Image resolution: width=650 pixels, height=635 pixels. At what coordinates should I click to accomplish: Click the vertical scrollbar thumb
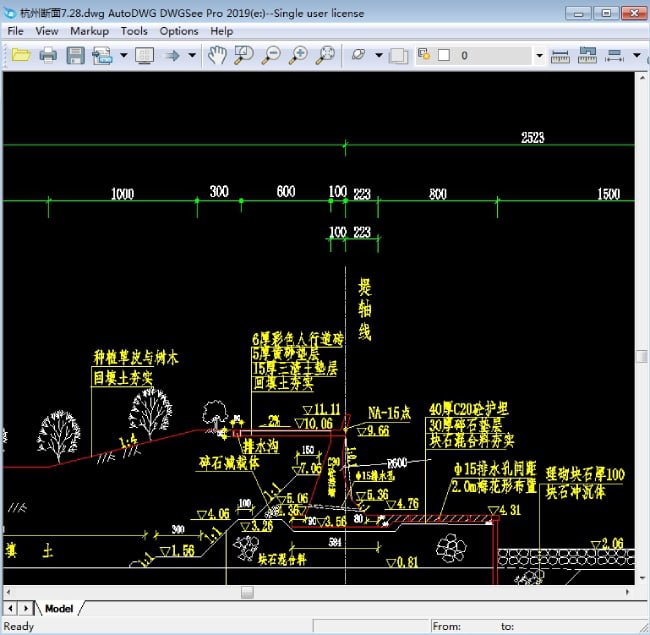pos(642,356)
